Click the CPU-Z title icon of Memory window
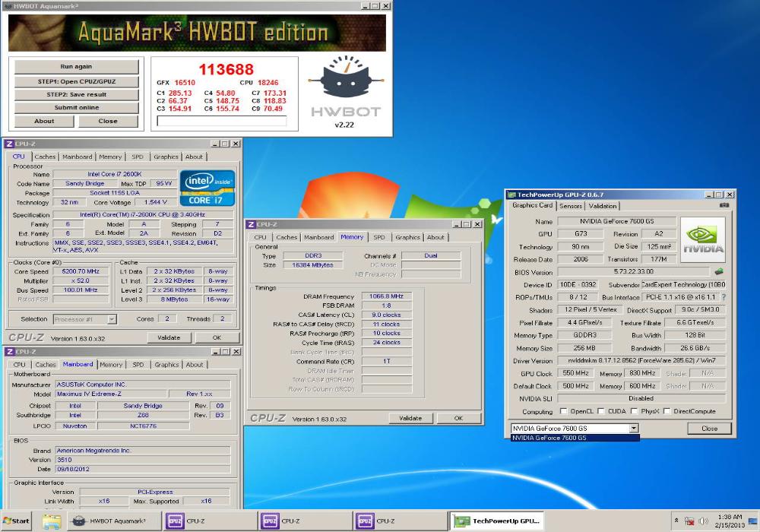Screen dimensions: 760x532 pyautogui.click(x=251, y=224)
